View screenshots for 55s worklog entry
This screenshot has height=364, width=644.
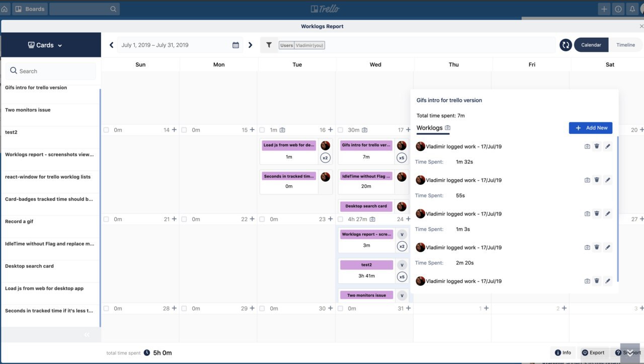(587, 180)
